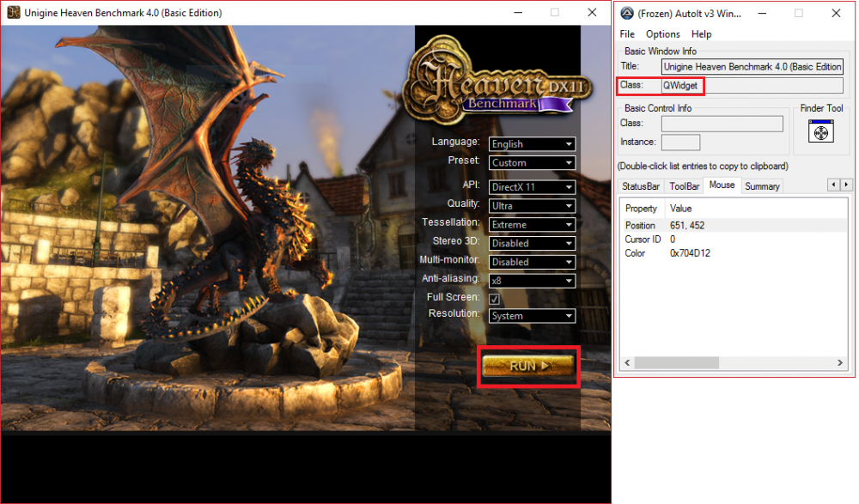The image size is (859, 504).
Task: Open the Multi-monitor dropdown
Action: click(x=532, y=262)
